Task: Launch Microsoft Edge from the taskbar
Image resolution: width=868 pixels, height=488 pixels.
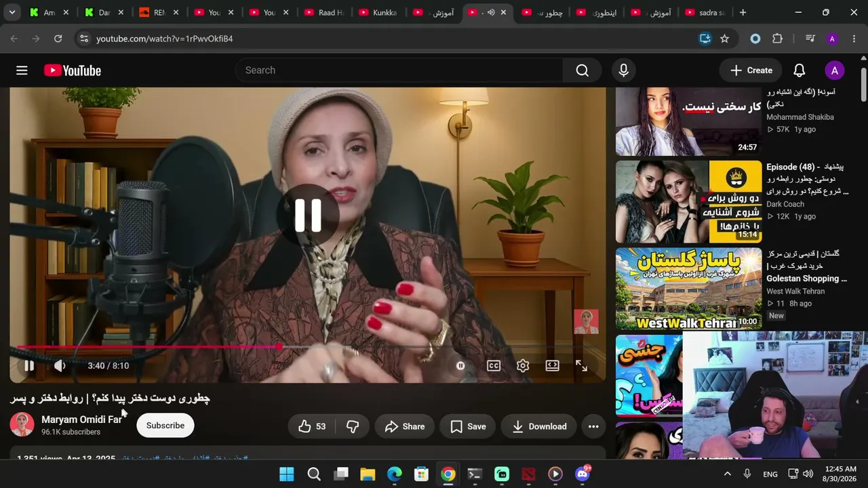Action: [x=395, y=474]
